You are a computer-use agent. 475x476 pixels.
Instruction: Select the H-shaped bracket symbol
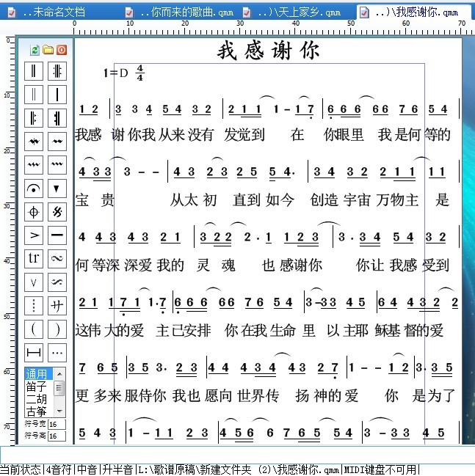34,353
